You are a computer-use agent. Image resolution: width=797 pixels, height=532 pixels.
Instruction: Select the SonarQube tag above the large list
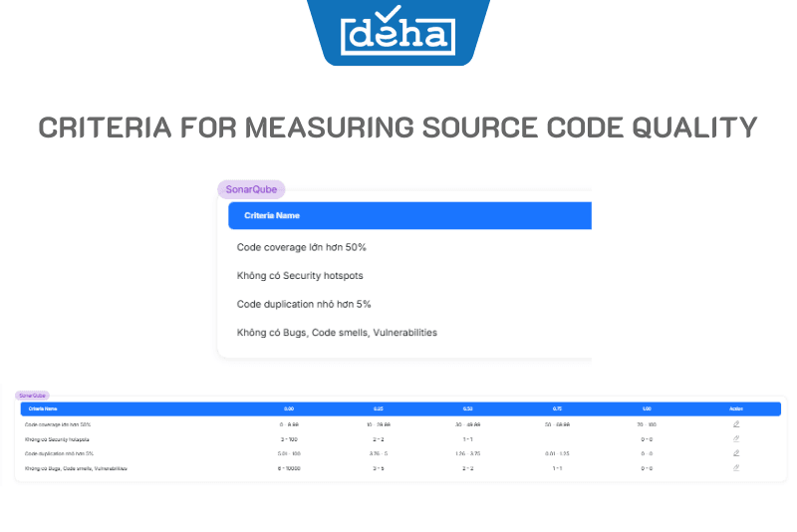[251, 189]
